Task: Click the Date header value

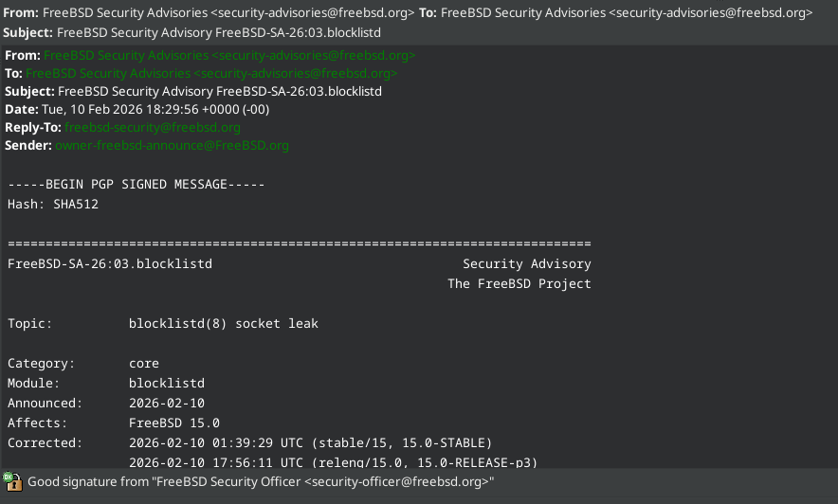Action: point(156,109)
